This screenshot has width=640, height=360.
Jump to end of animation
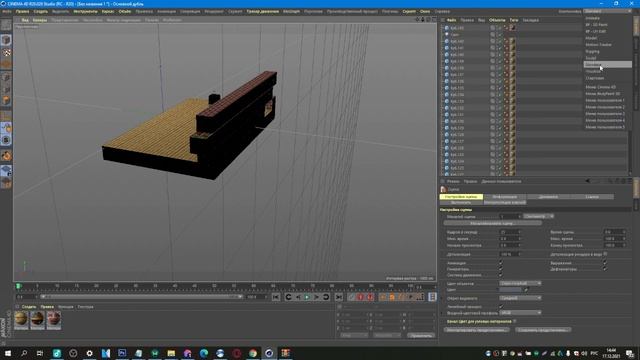[x=339, y=297]
